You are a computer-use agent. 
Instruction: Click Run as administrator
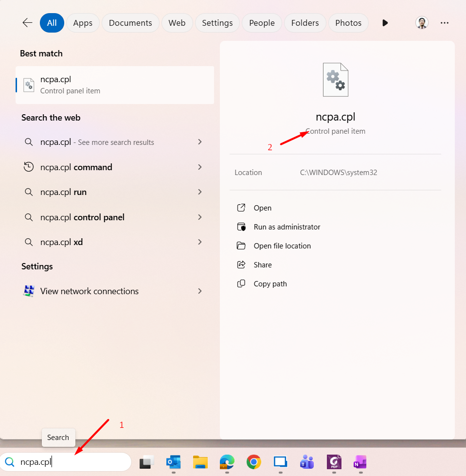[287, 227]
